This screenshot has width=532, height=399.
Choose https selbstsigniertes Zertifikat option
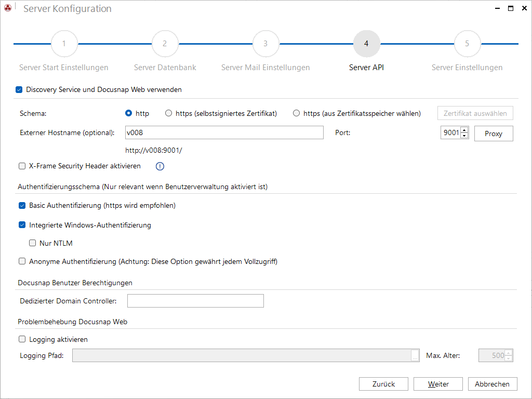pyautogui.click(x=168, y=113)
